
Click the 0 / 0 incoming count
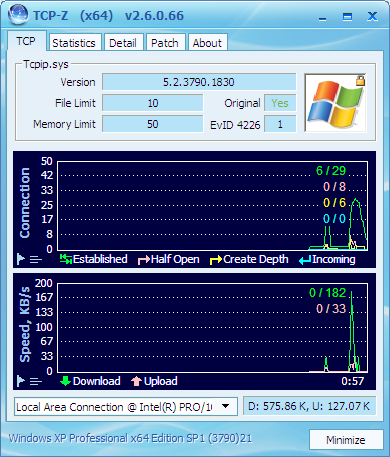[x=335, y=219]
